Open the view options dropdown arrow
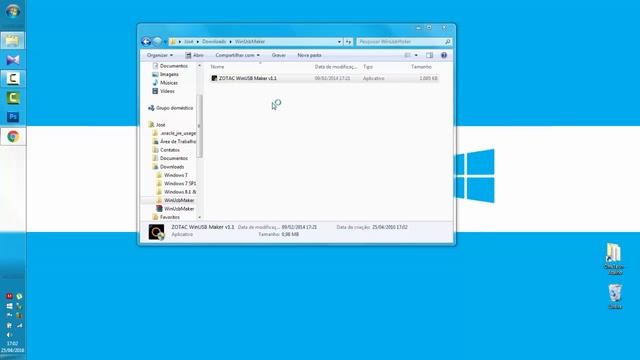 pyautogui.click(x=416, y=55)
